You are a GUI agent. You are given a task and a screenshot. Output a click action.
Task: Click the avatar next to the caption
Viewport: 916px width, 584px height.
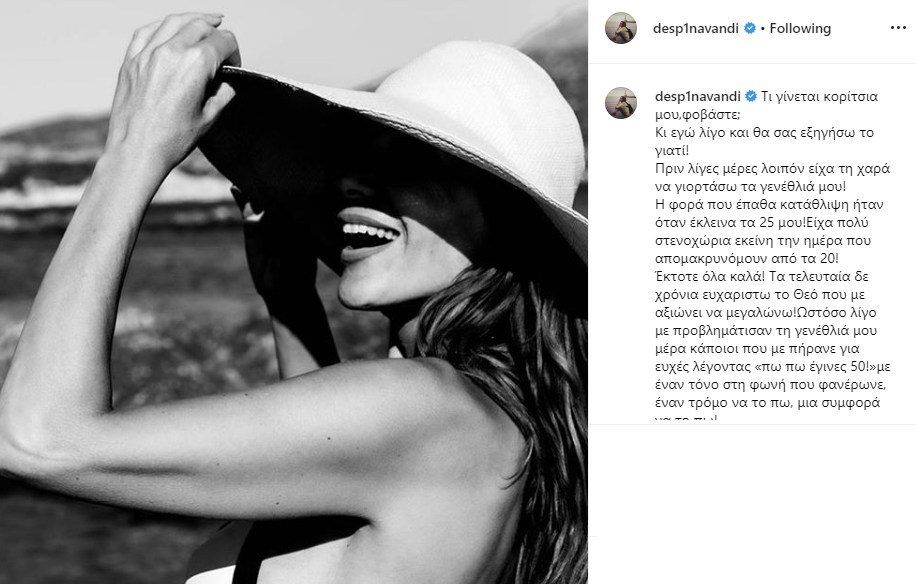click(x=620, y=103)
